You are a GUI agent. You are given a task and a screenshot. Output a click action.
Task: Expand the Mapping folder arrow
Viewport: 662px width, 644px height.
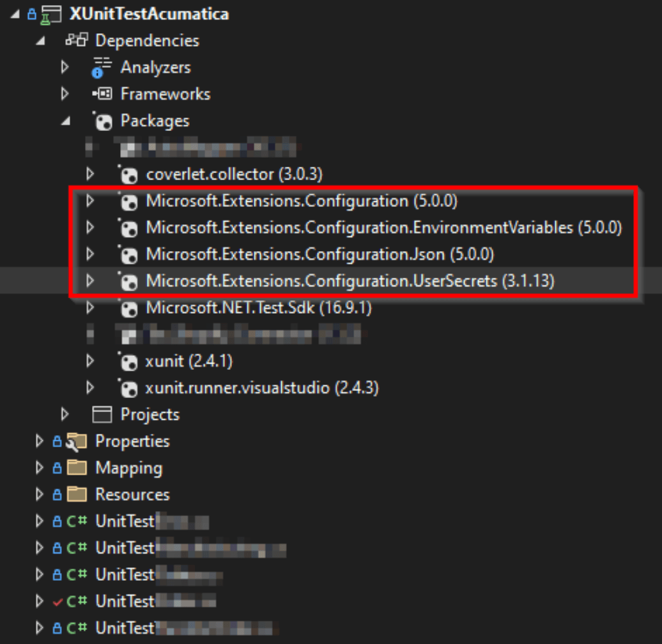[x=39, y=468]
